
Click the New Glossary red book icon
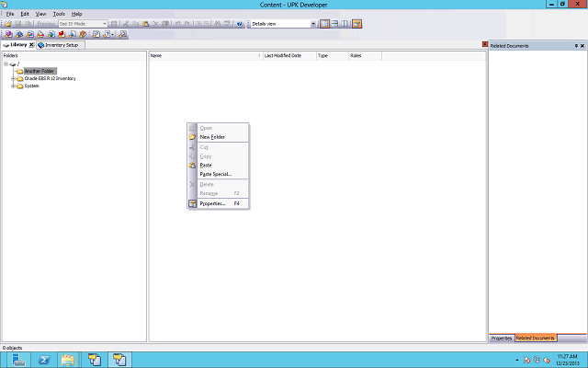pyautogui.click(x=62, y=34)
